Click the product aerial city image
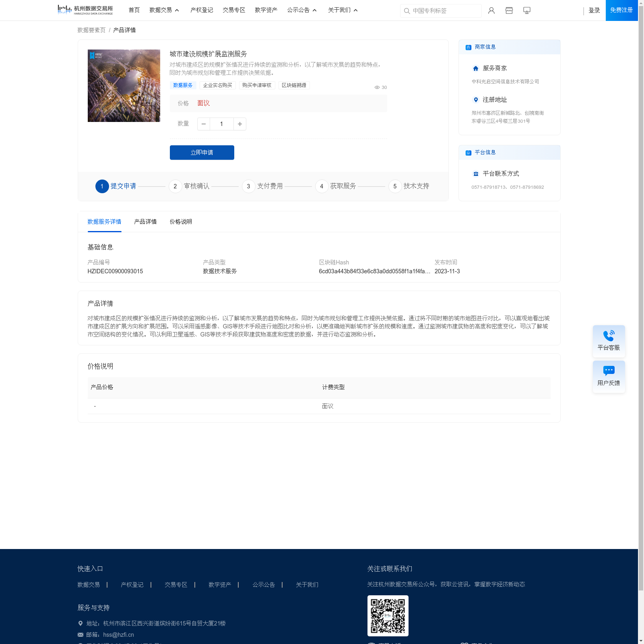The height and width of the screenshot is (644, 644). pyautogui.click(x=124, y=86)
